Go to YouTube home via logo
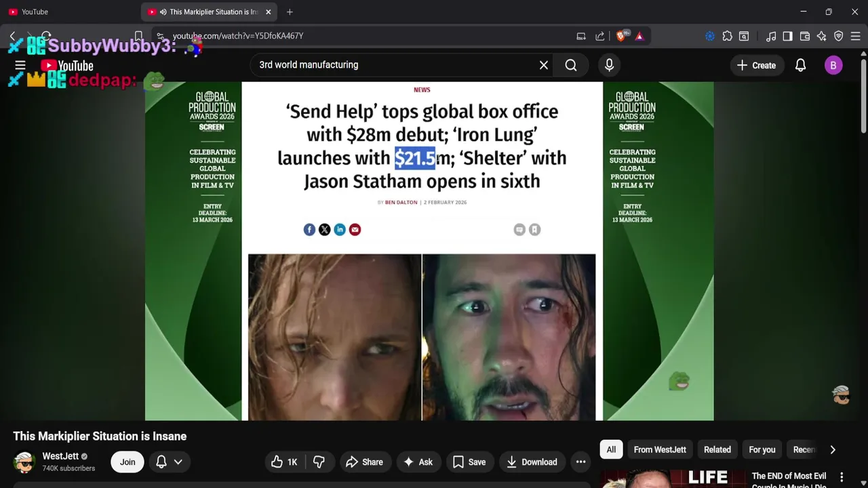This screenshot has height=488, width=868. [67, 66]
